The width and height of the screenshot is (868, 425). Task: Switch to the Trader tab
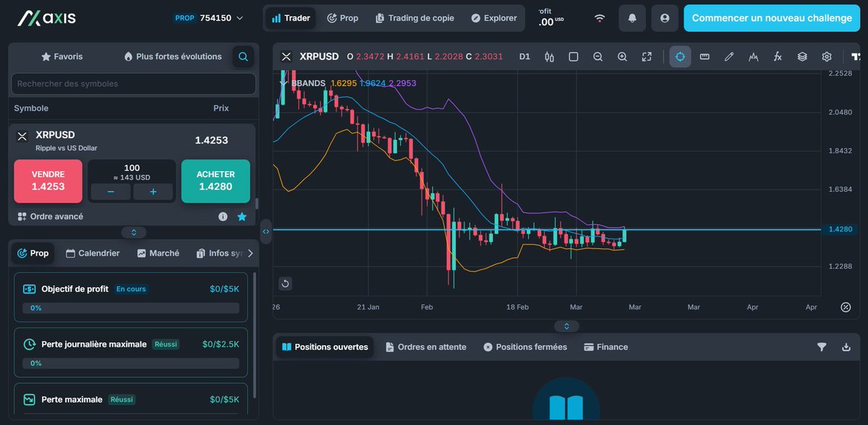click(291, 18)
